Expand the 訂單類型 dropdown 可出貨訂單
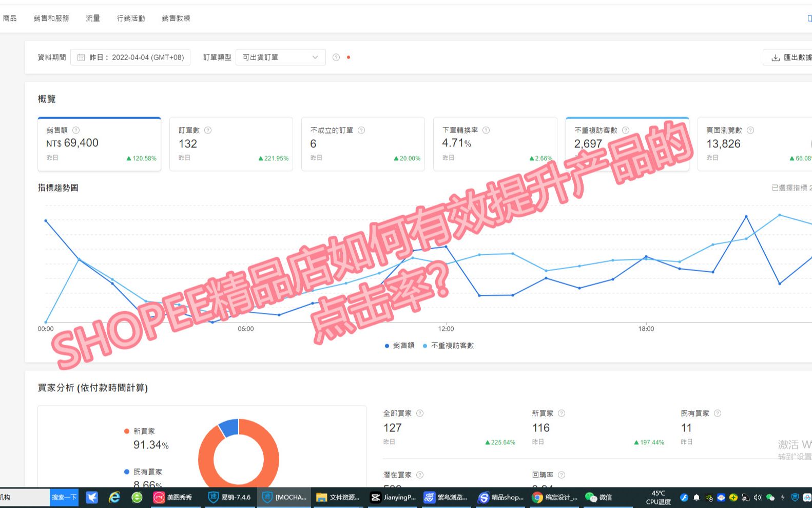Viewport: 812px width, 508px height. pyautogui.click(x=280, y=58)
